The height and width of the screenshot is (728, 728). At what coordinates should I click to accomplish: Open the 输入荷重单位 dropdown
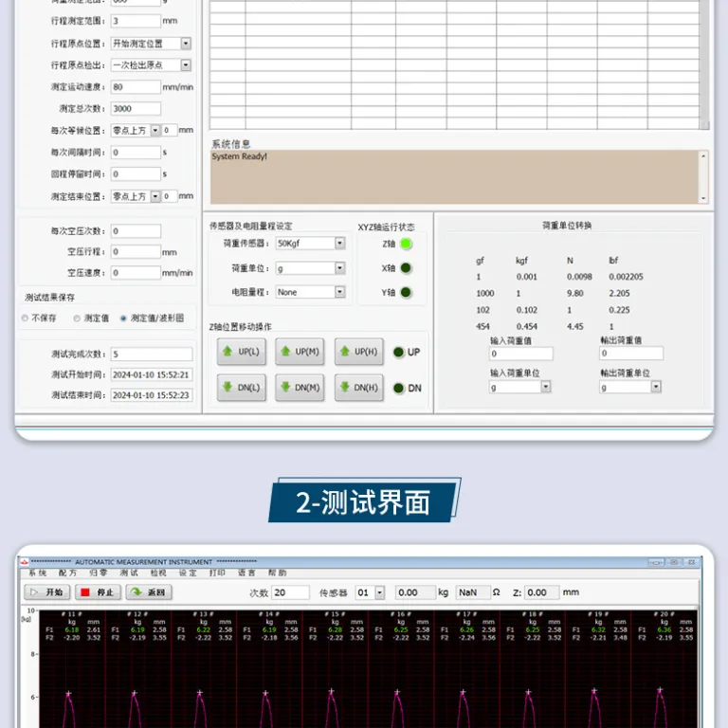(546, 387)
